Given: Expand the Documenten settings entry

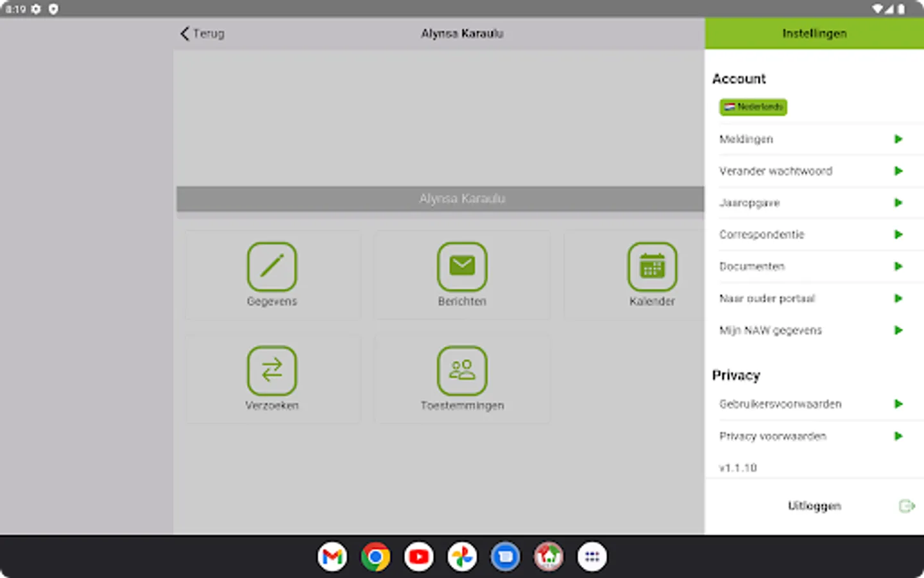Looking at the screenshot, I should tap(815, 266).
